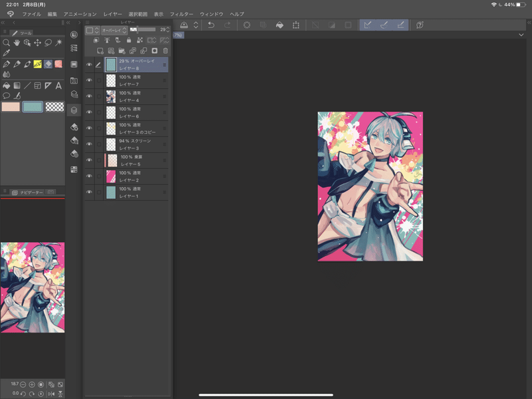Image resolution: width=532 pixels, height=399 pixels.
Task: Click the Fill icon in command bar
Action: (279, 25)
